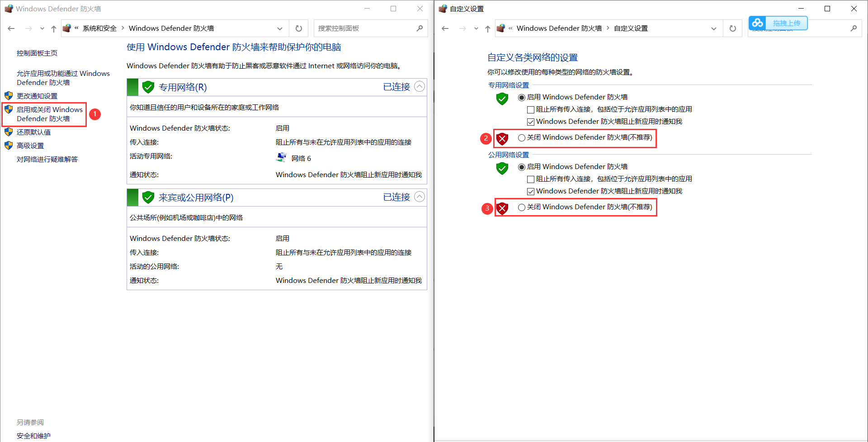Image resolution: width=868 pixels, height=442 pixels.
Task: Click 系统和安全 breadcrumb in address bar
Action: tap(99, 28)
